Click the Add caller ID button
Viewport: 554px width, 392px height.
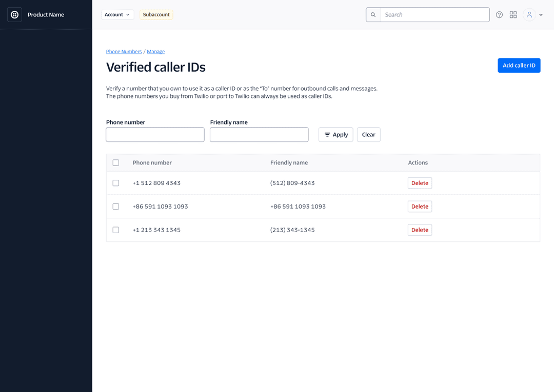519,66
